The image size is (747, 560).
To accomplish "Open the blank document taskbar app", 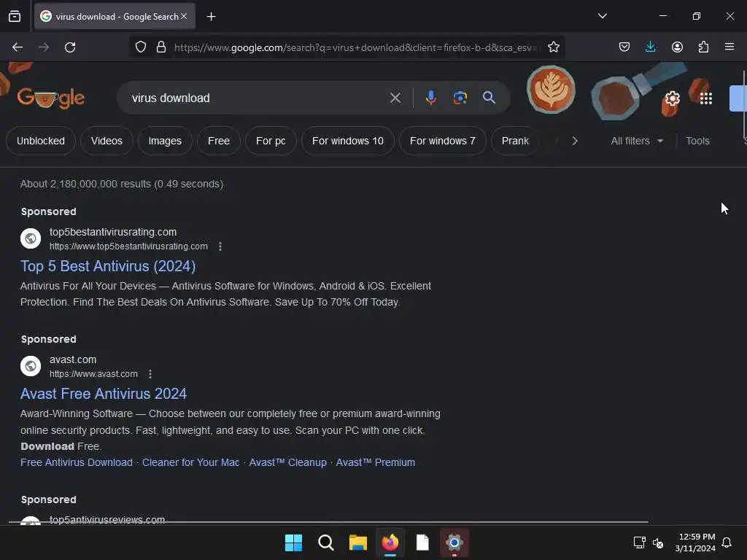I will (422, 542).
